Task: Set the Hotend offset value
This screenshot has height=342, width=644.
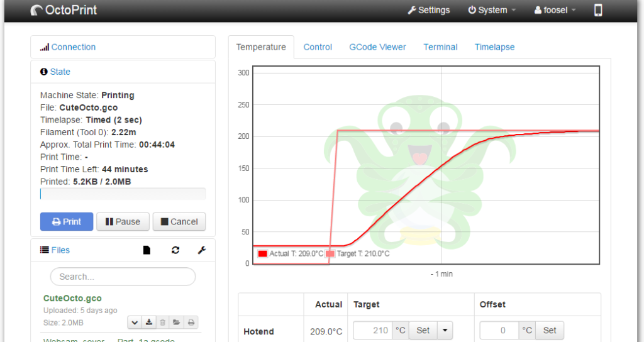Action: point(550,331)
